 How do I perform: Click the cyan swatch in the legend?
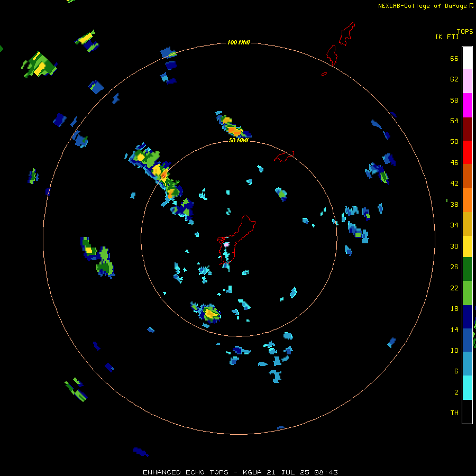coord(467,388)
